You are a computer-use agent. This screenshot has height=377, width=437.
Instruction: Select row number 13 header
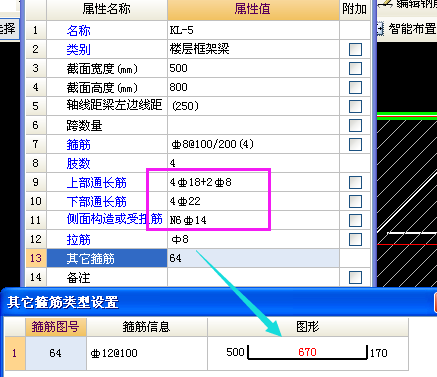point(36,258)
